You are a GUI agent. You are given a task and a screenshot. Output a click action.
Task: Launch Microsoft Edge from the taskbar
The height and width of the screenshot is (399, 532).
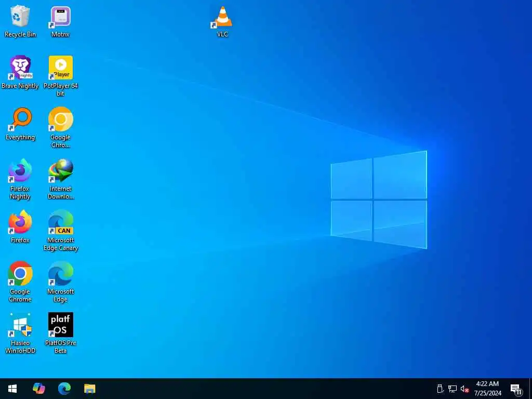(x=64, y=389)
